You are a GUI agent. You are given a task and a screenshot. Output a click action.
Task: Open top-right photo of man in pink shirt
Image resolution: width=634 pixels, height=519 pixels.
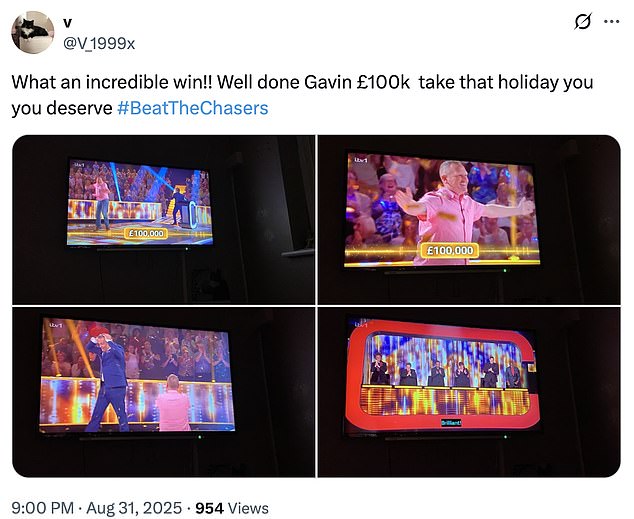469,219
